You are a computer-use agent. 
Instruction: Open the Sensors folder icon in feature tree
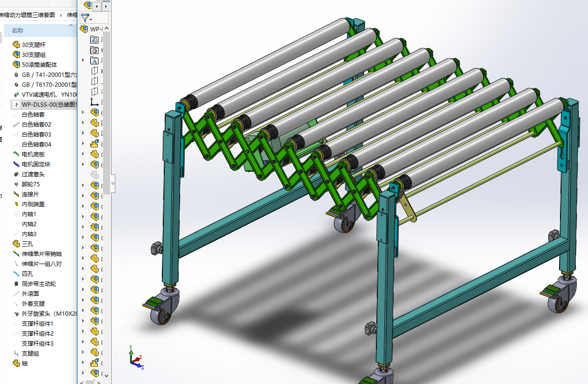click(x=94, y=50)
